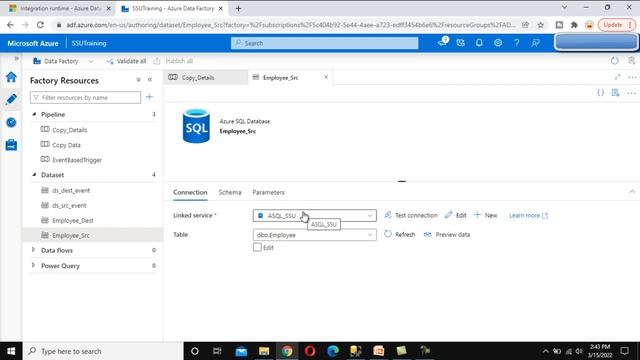This screenshot has height=360, width=640.
Task: Close the Employee_Src editor tab
Action: point(326,77)
